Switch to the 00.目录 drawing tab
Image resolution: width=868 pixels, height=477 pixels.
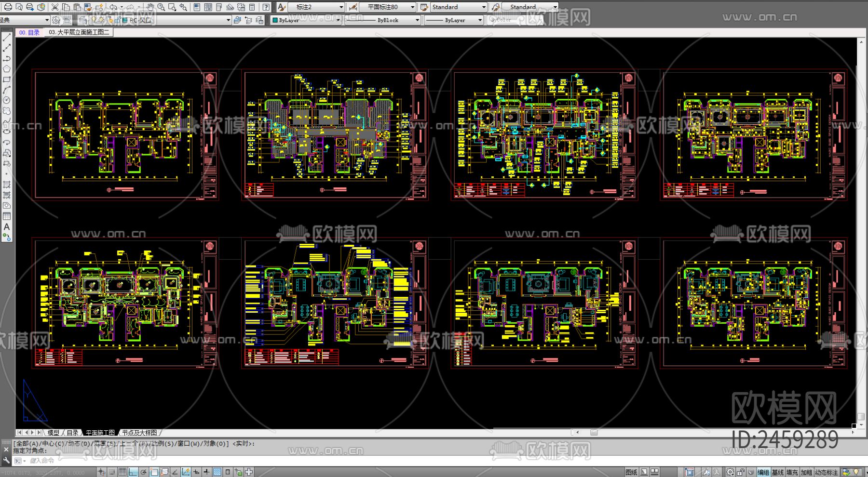click(x=29, y=32)
